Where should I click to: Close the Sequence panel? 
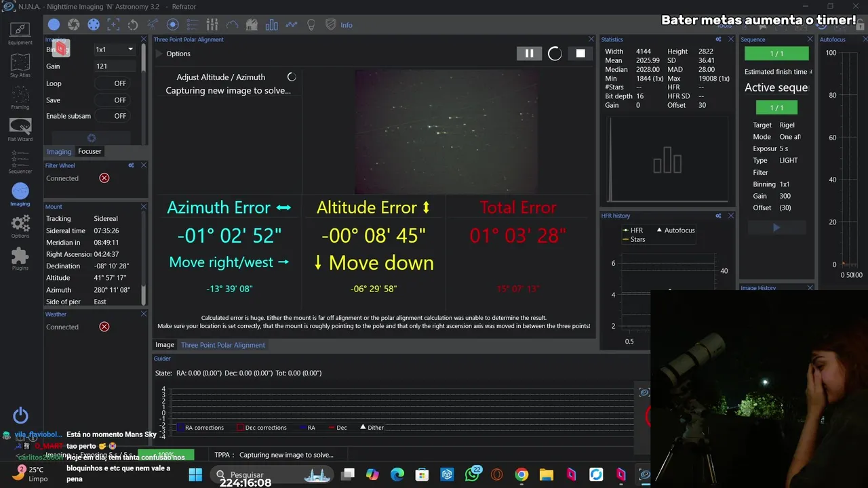(x=810, y=39)
